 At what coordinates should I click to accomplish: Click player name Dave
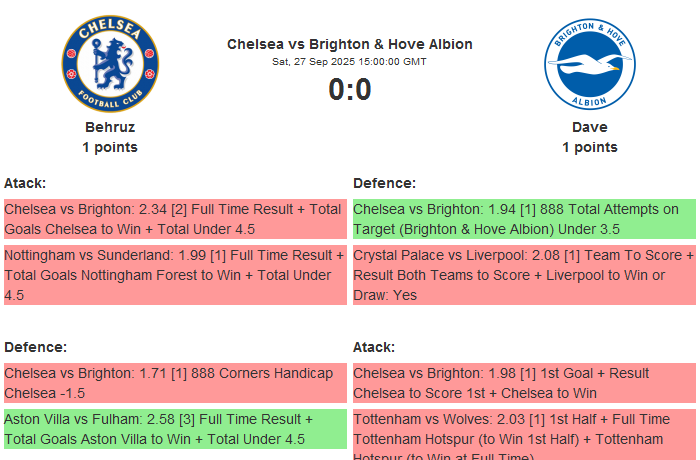[589, 127]
